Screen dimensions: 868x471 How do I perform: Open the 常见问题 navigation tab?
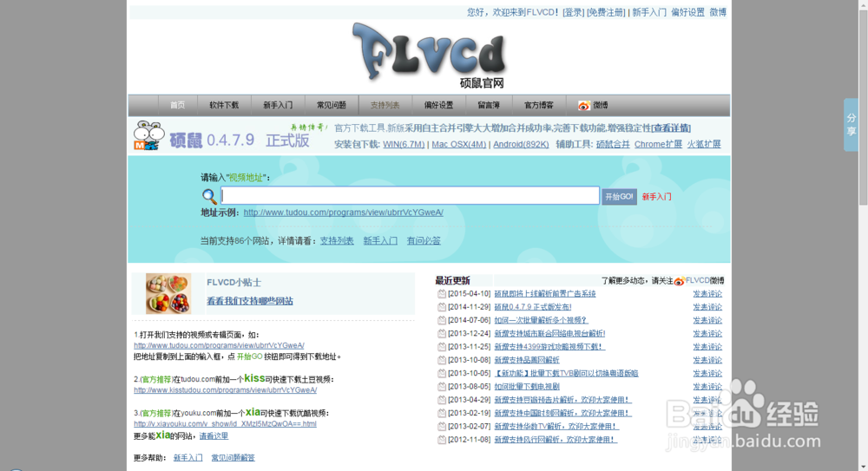click(x=332, y=105)
